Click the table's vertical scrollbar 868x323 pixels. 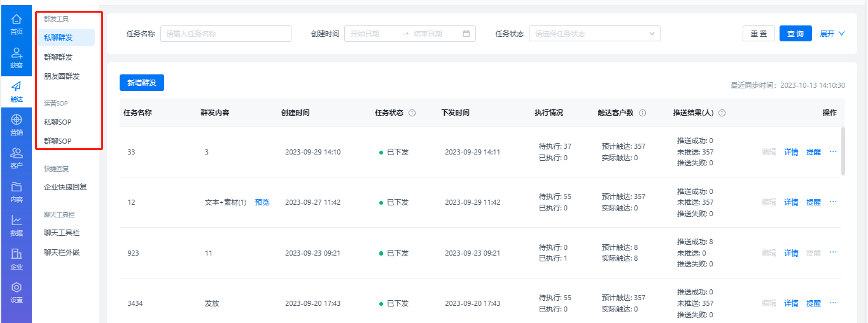(843, 151)
